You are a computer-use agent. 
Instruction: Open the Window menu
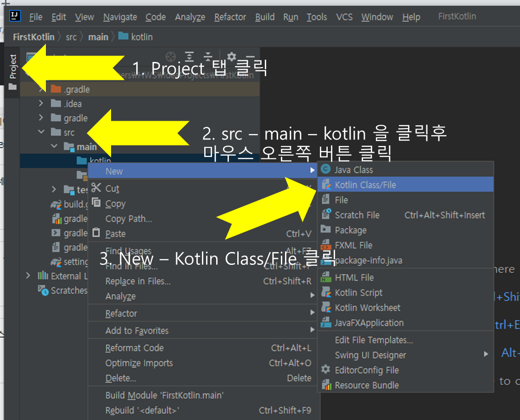[377, 17]
